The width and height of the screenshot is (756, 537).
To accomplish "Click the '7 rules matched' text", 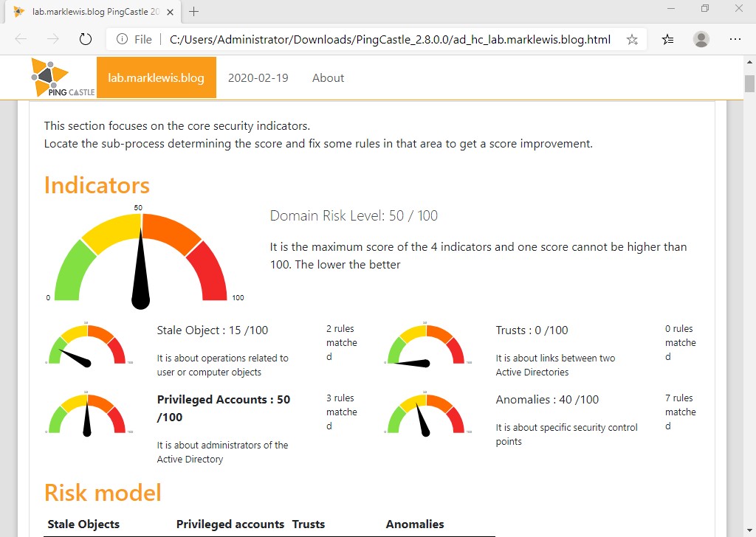I will (x=680, y=412).
